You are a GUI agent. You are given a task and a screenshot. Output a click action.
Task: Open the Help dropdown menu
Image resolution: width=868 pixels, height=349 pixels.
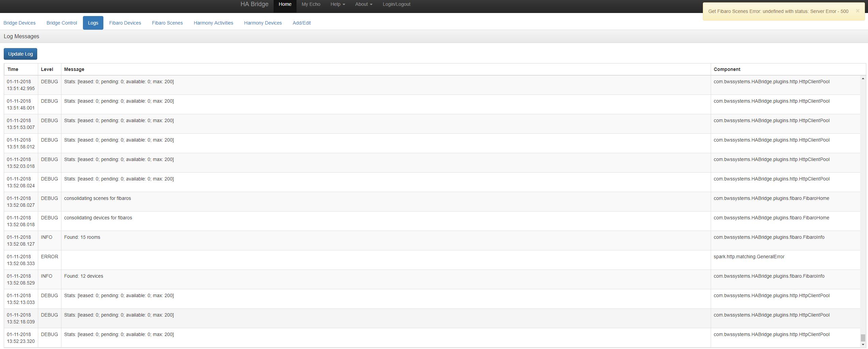(x=337, y=4)
